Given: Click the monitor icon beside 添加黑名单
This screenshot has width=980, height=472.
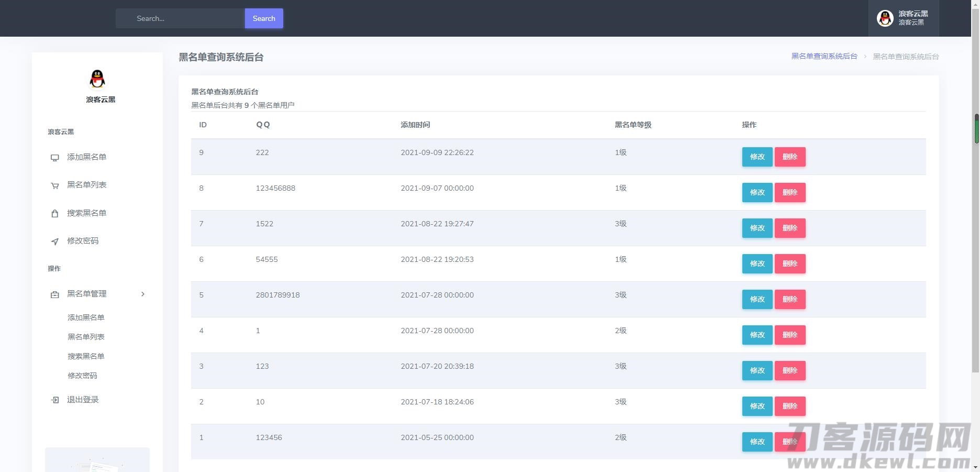Looking at the screenshot, I should pyautogui.click(x=54, y=158).
